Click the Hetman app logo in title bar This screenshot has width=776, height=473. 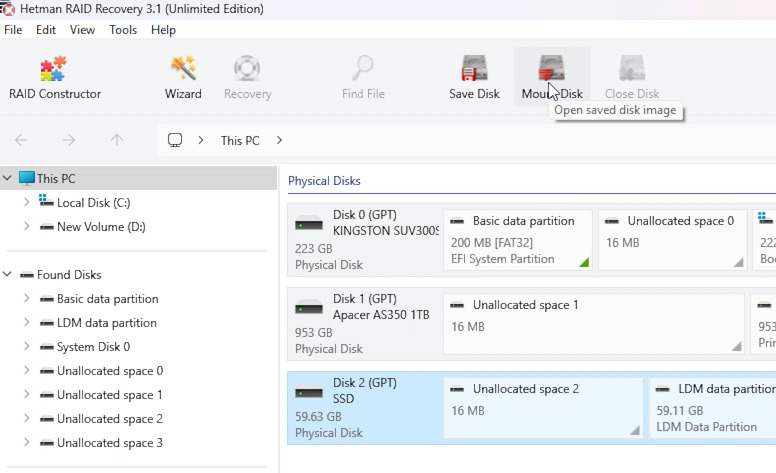7,9
